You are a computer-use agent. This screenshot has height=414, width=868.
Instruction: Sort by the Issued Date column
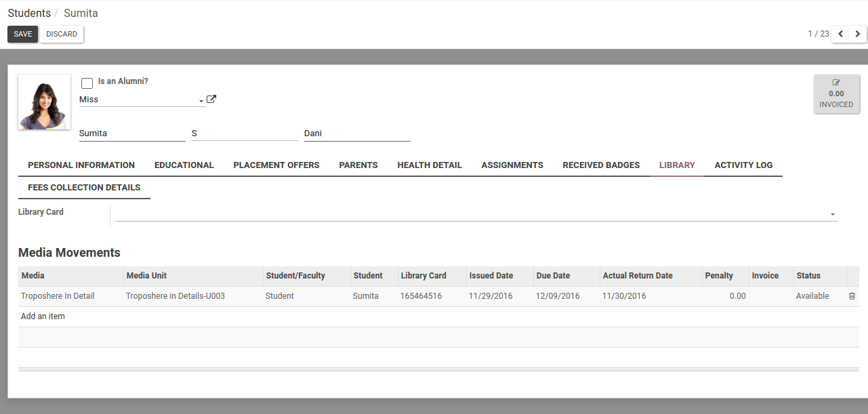(499, 276)
